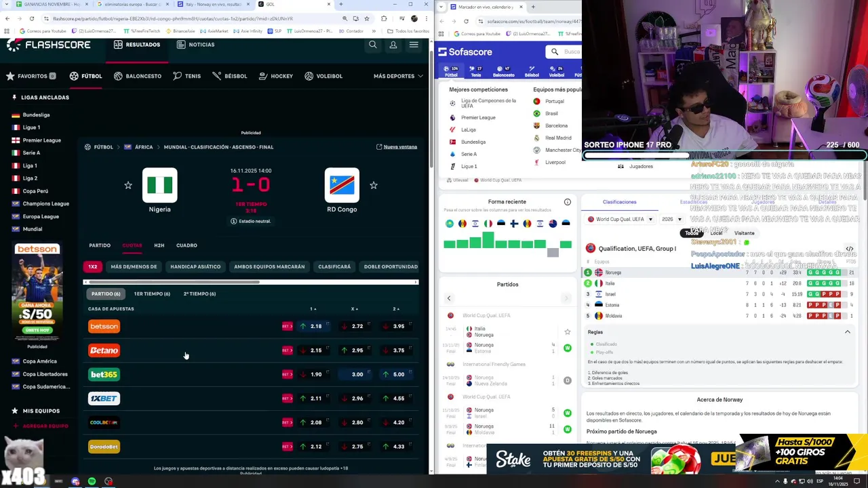Click the 1XBET bookmaker logo
This screenshot has width=868, height=488.
click(x=104, y=399)
